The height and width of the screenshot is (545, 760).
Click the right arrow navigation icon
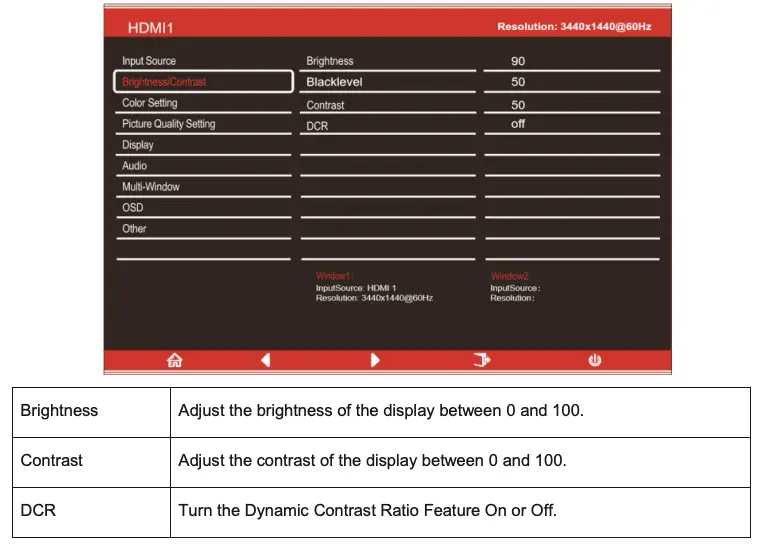(x=375, y=360)
